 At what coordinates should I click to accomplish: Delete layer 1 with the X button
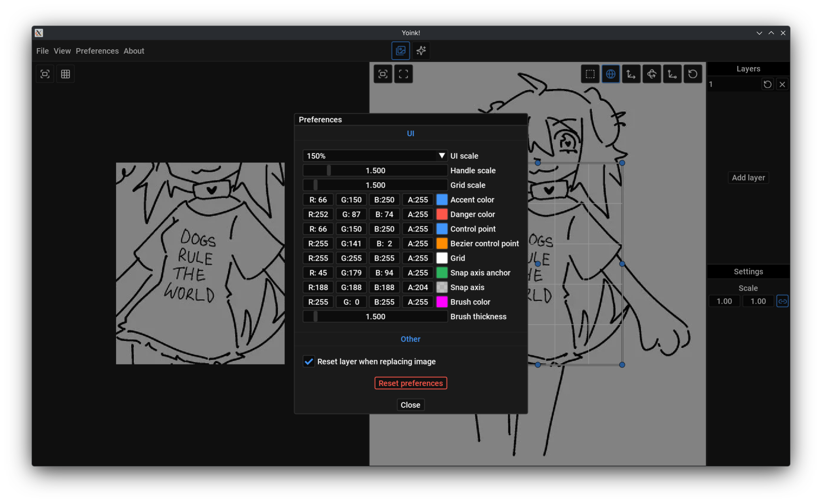[782, 84]
